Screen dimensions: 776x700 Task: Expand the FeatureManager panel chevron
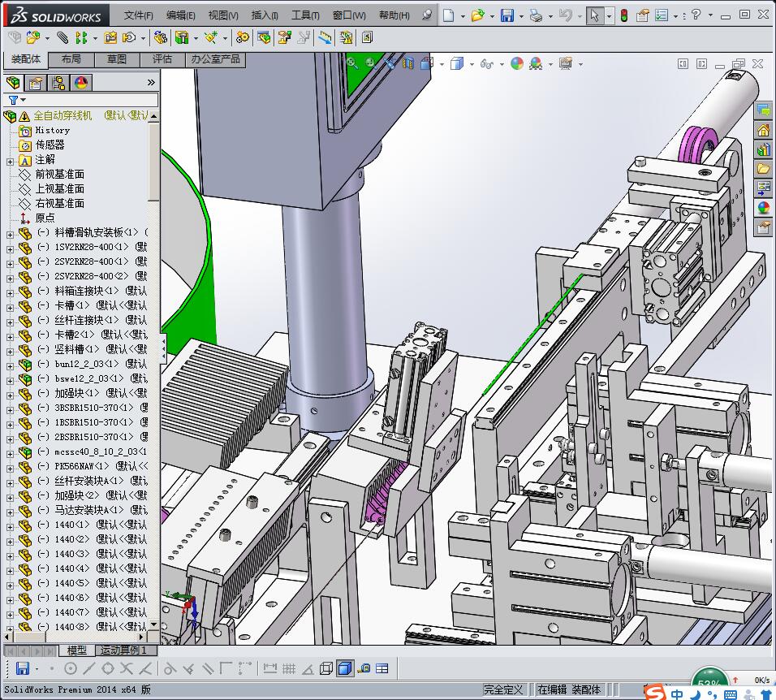pyautogui.click(x=151, y=83)
